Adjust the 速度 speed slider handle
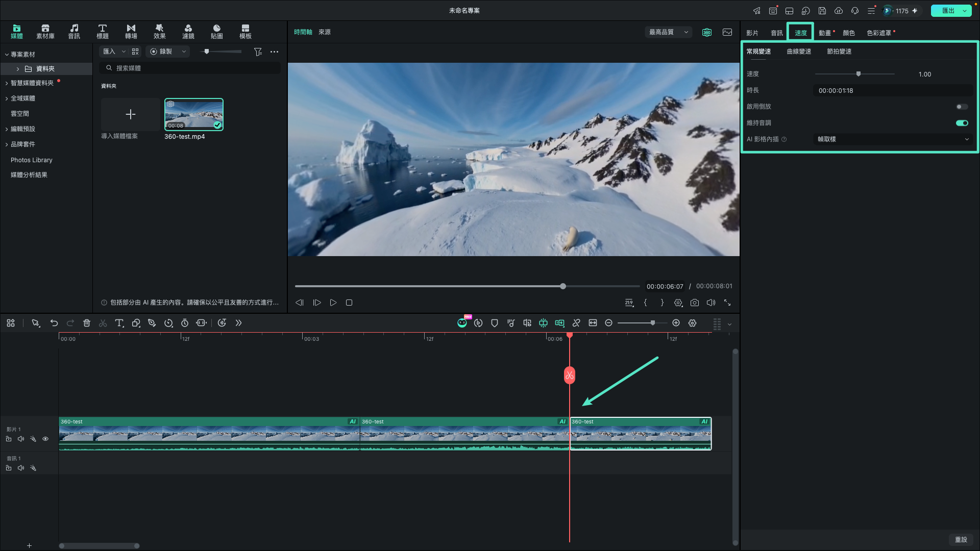This screenshot has height=551, width=980. (859, 74)
